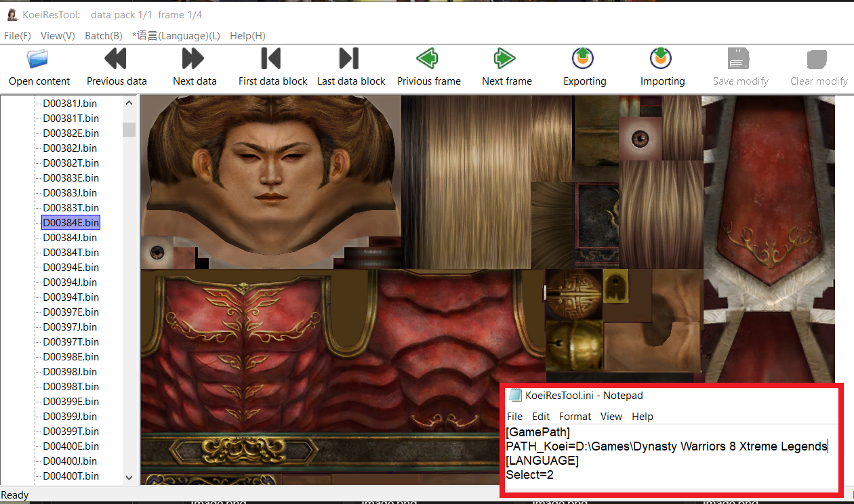Viewport: 854px width, 504px height.
Task: Open the File(F) menu in KoeiResTool
Action: (x=18, y=35)
